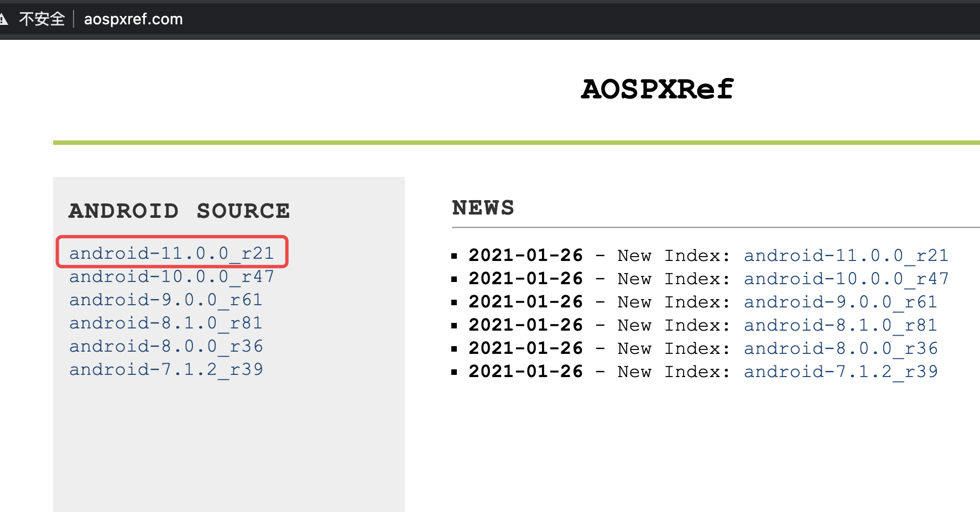Open the android-7.1.2_r39 source link
The image size is (980, 512).
pos(166,369)
